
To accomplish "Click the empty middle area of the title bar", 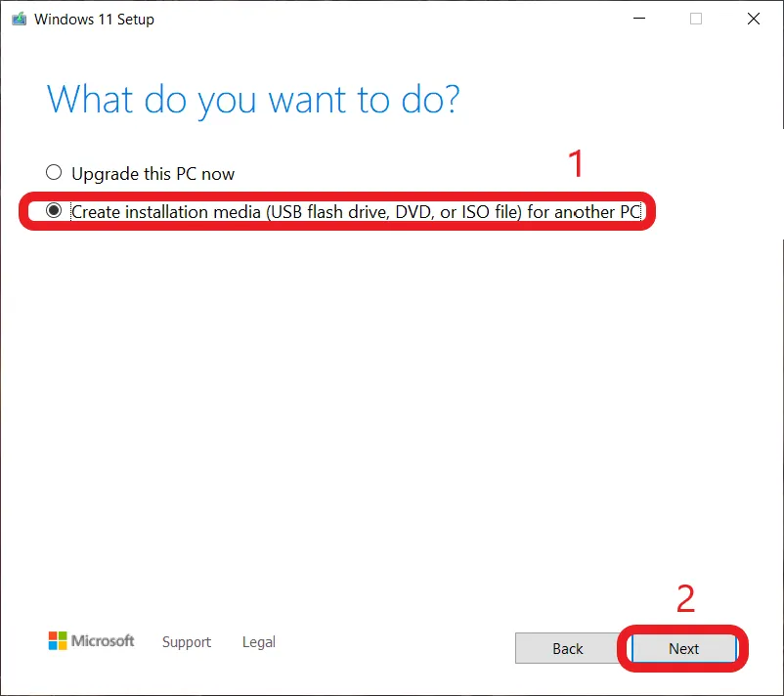I will (391, 19).
